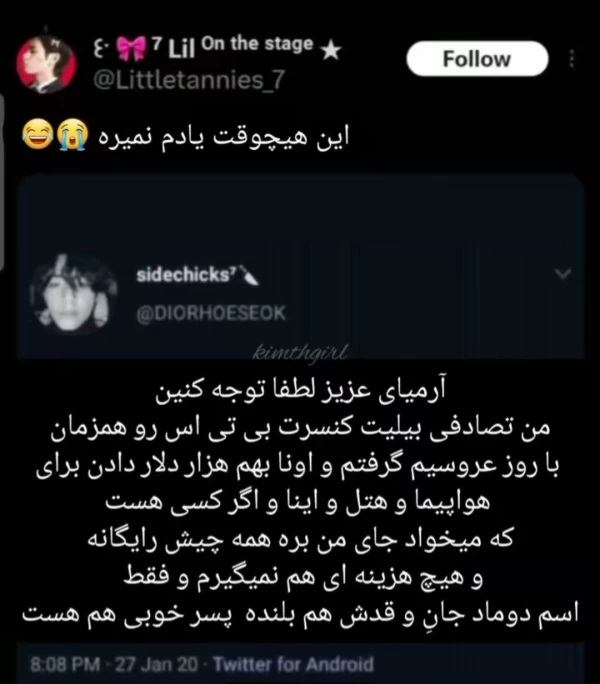The height and width of the screenshot is (684, 600).
Task: Click the quoted tweet Persian translation paragraph
Action: 300,501
